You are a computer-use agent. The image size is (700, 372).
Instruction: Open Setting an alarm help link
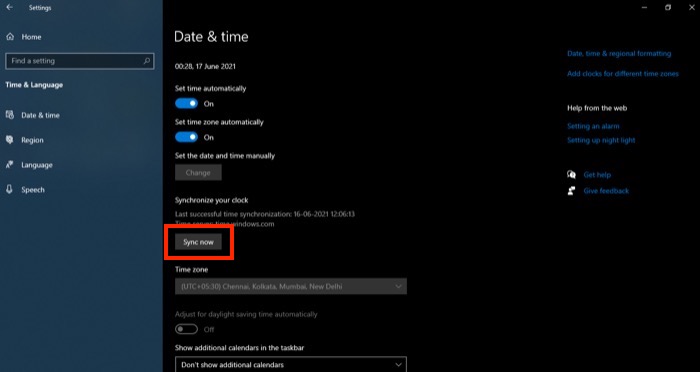tap(593, 126)
